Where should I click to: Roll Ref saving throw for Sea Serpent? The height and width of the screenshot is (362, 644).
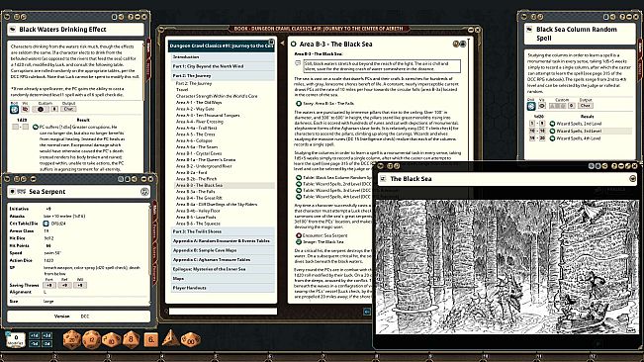(x=64, y=285)
